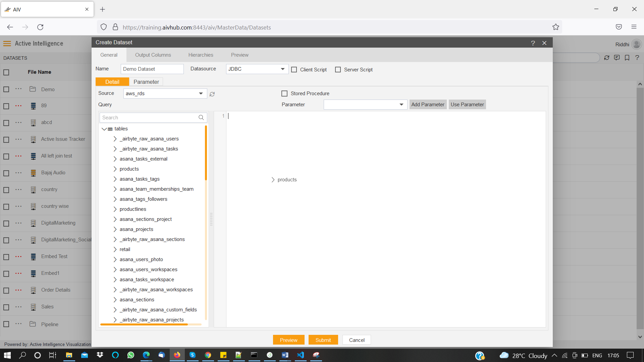The height and width of the screenshot is (362, 644).
Task: Click the orange Preview button
Action: [288, 340]
